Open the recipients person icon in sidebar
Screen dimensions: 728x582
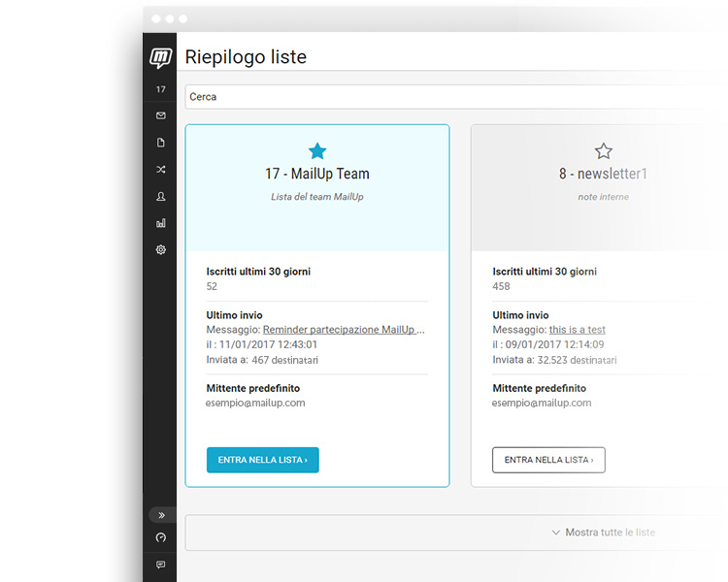tap(161, 197)
